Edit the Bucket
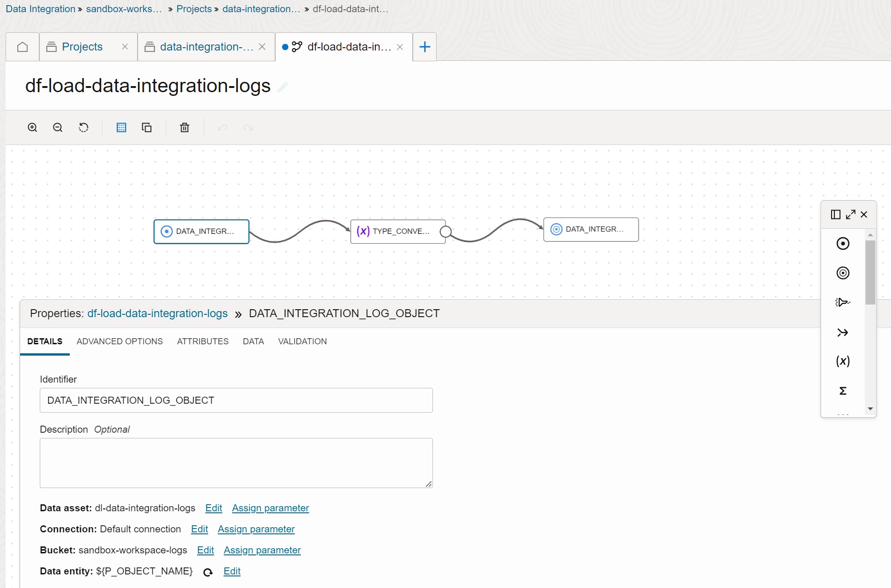Image resolution: width=891 pixels, height=588 pixels. pyautogui.click(x=205, y=550)
